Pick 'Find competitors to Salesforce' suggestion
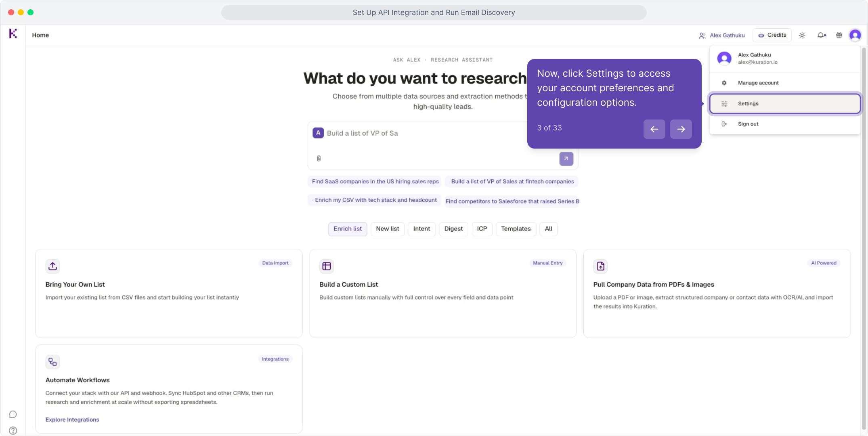Screen dimensions: 868x436 tap(512, 201)
